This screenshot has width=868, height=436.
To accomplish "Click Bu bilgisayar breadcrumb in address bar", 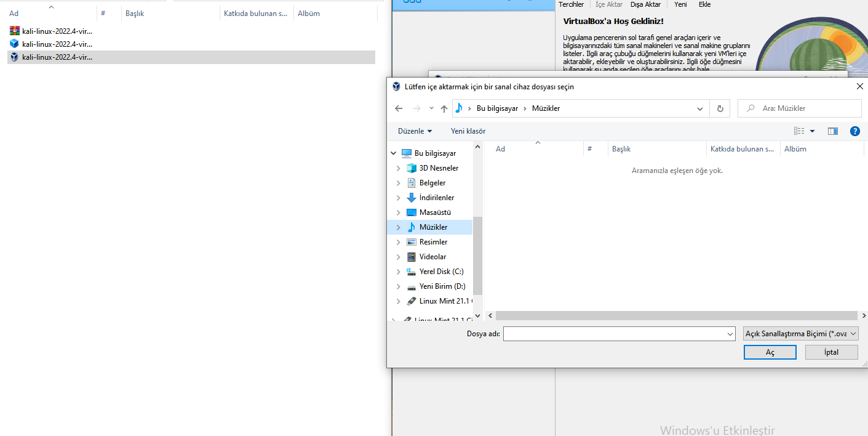I will click(x=497, y=108).
